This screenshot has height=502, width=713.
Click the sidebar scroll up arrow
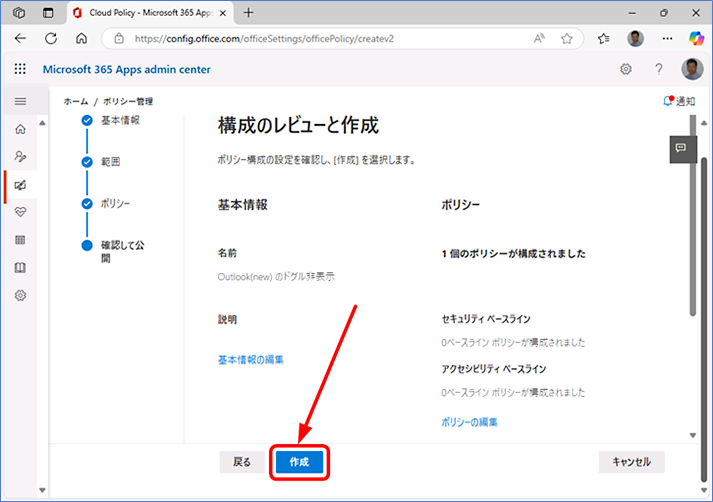42,123
